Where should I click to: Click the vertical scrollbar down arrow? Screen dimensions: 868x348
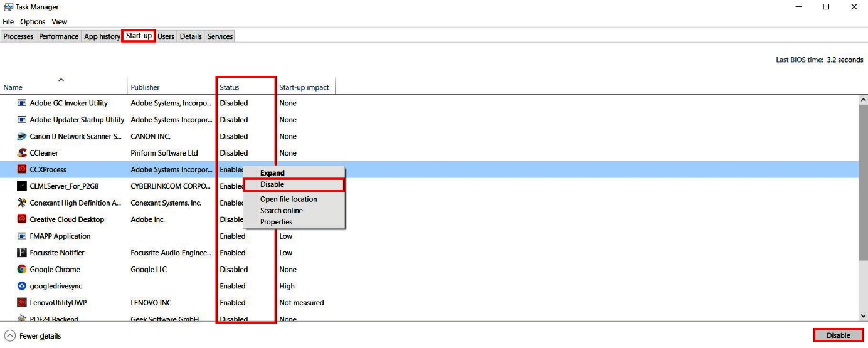863,316
